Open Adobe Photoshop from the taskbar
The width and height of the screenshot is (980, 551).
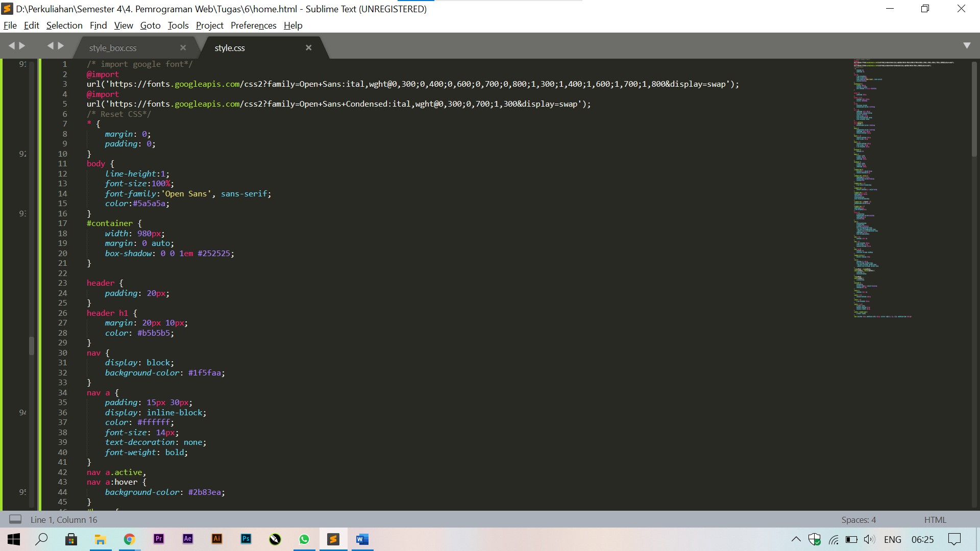tap(246, 539)
